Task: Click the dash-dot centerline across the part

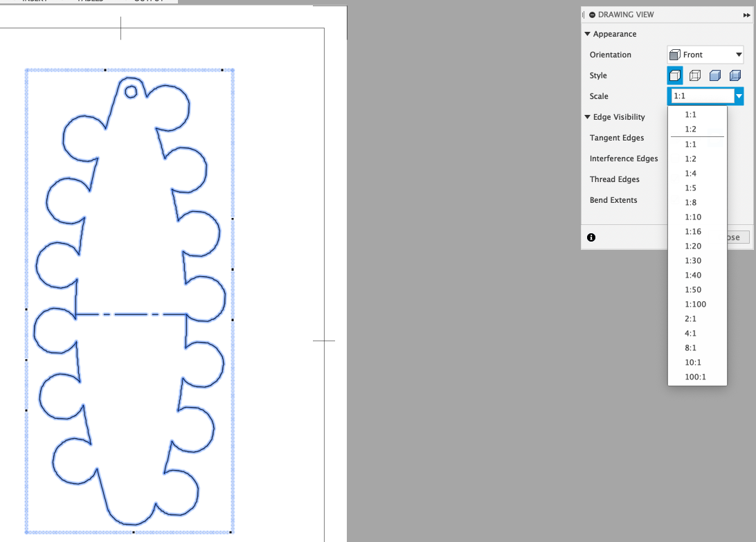Action: coord(131,314)
